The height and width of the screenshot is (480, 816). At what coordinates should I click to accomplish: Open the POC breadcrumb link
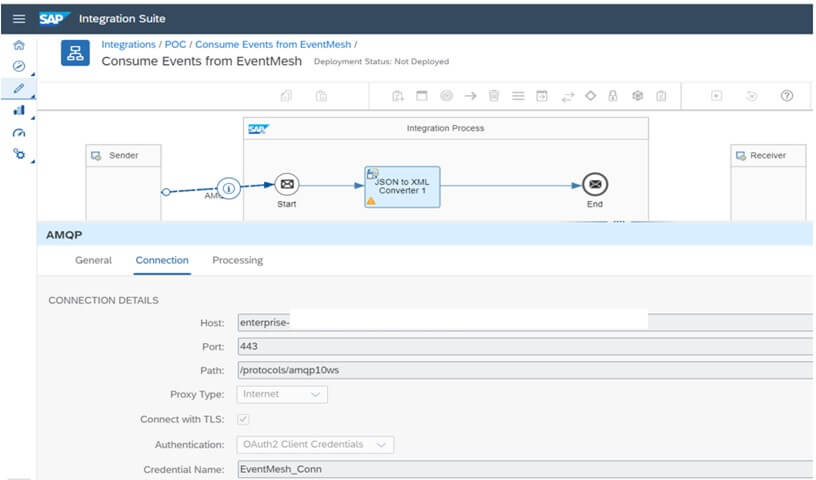coord(175,45)
